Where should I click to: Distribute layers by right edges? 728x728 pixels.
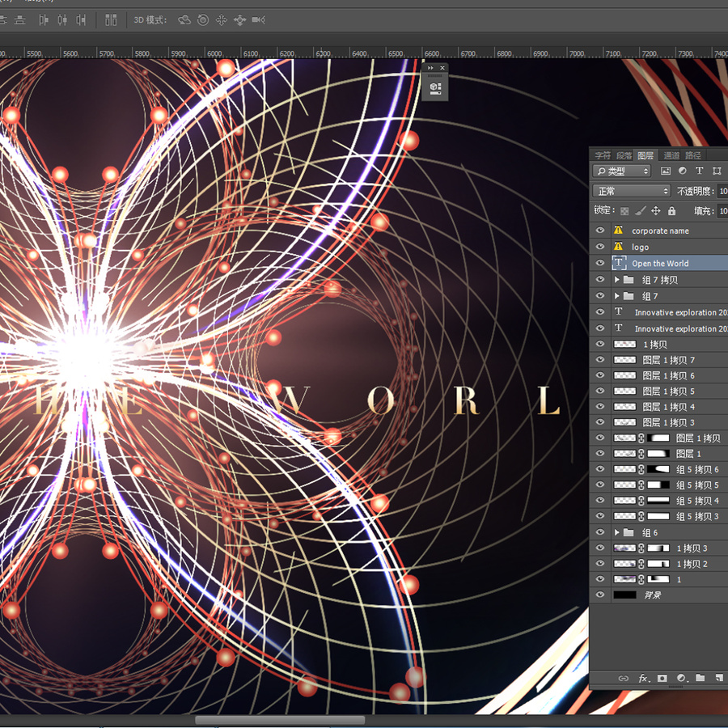[x=81, y=20]
